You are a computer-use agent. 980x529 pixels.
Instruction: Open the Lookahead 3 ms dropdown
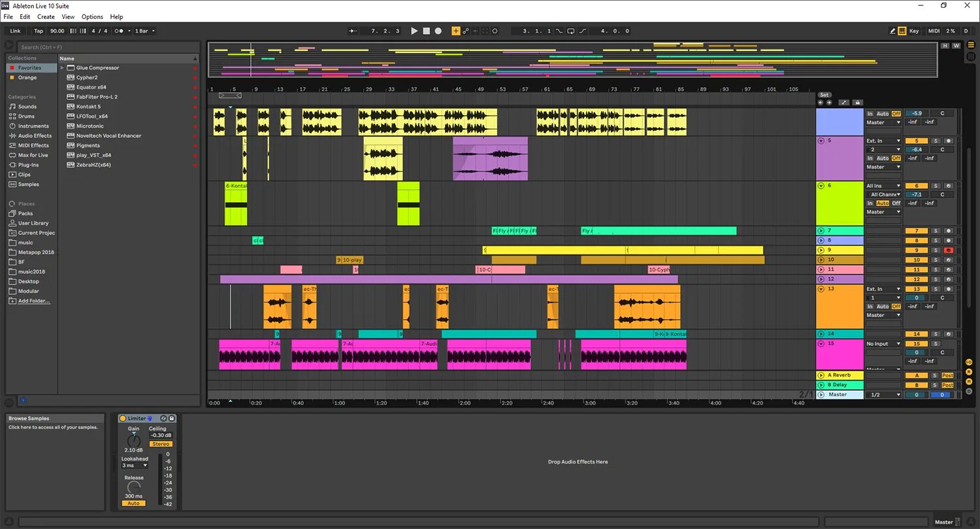click(x=135, y=466)
